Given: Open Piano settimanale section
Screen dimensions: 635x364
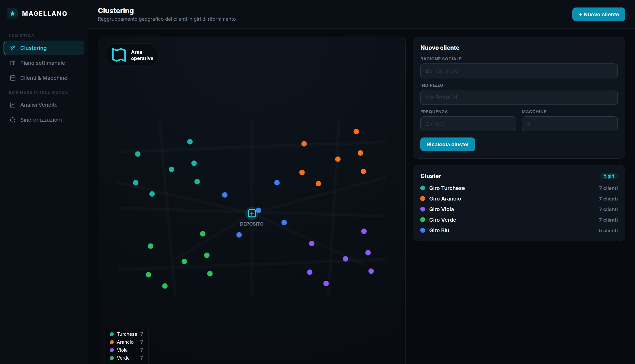Looking at the screenshot, I should tap(44, 63).
